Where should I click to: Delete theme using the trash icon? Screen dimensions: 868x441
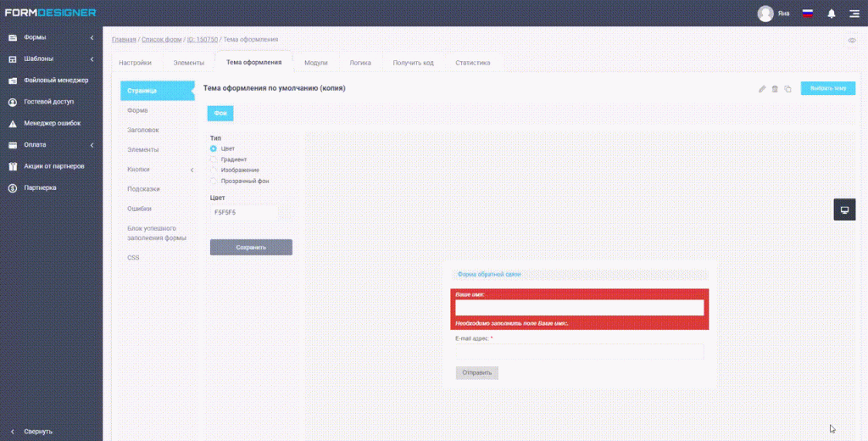click(775, 89)
